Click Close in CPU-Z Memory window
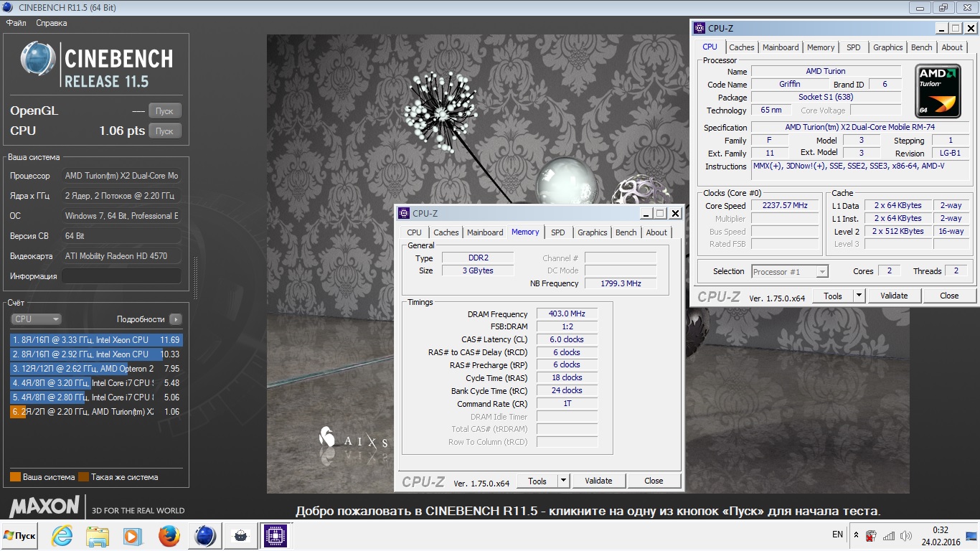This screenshot has height=551, width=980. click(654, 481)
